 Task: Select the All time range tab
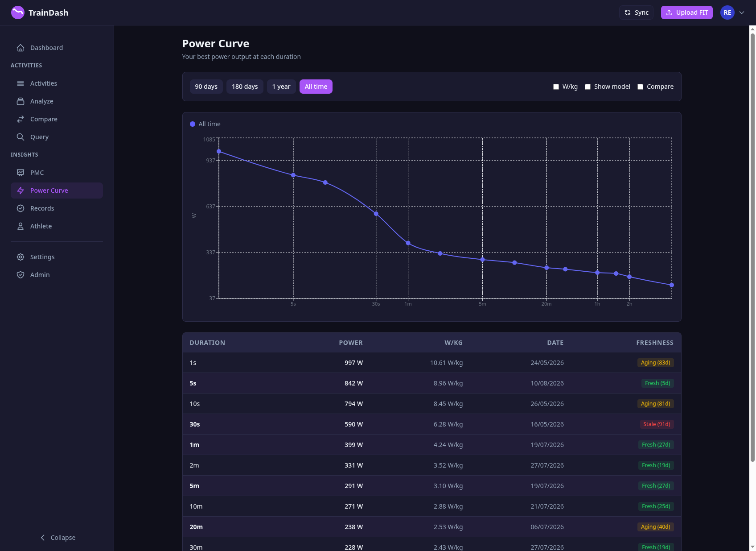tap(316, 87)
